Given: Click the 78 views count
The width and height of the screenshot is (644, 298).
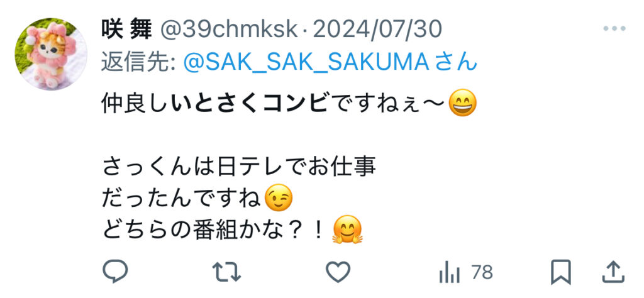Looking at the screenshot, I should 482,273.
